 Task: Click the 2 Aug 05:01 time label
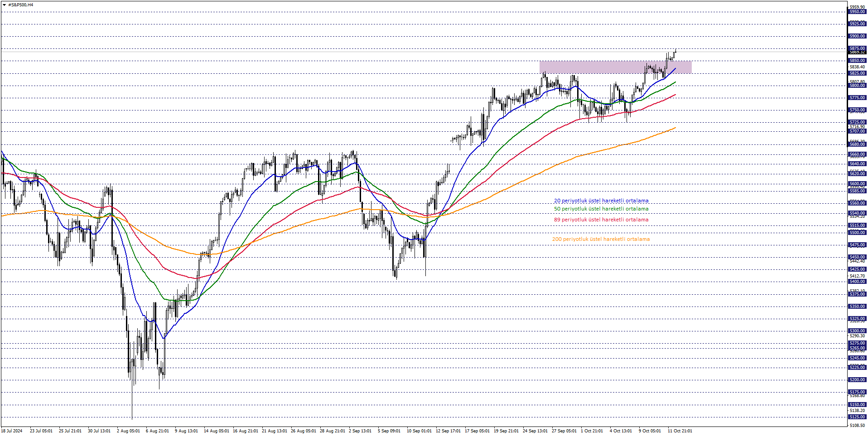coord(128,431)
